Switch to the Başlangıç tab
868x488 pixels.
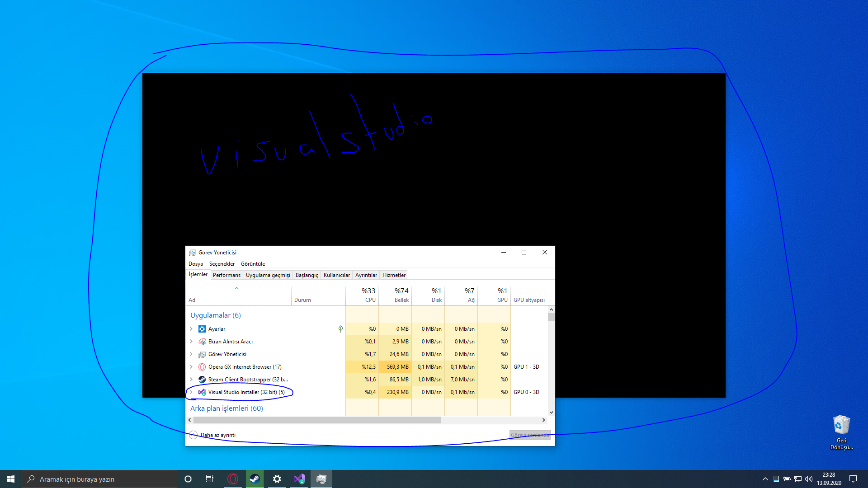307,275
